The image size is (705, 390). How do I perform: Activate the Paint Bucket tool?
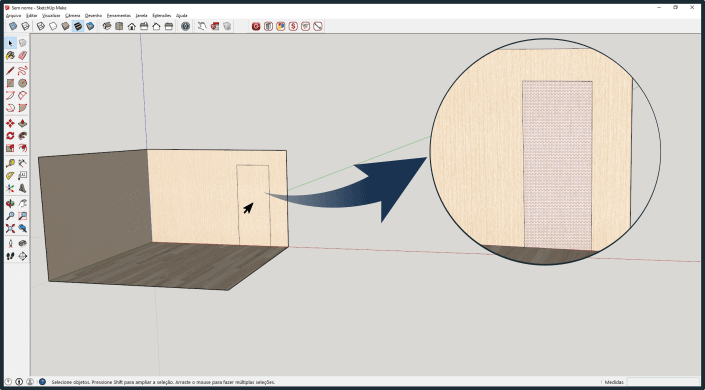coord(10,55)
